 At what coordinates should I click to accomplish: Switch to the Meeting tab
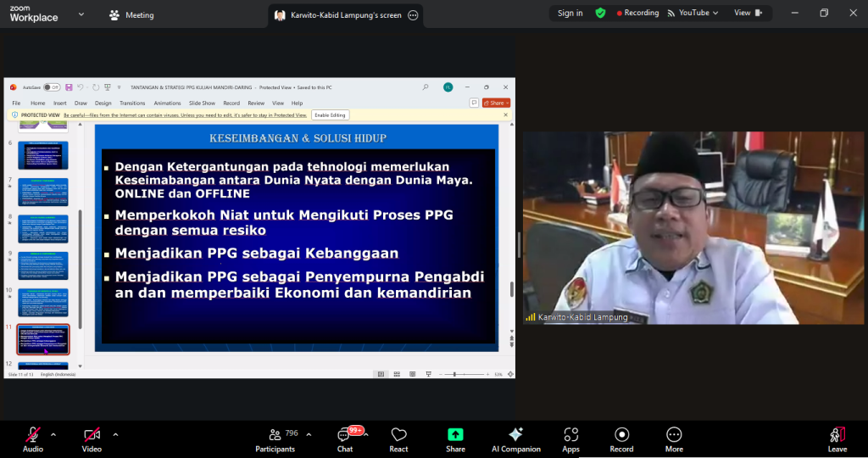(131, 14)
